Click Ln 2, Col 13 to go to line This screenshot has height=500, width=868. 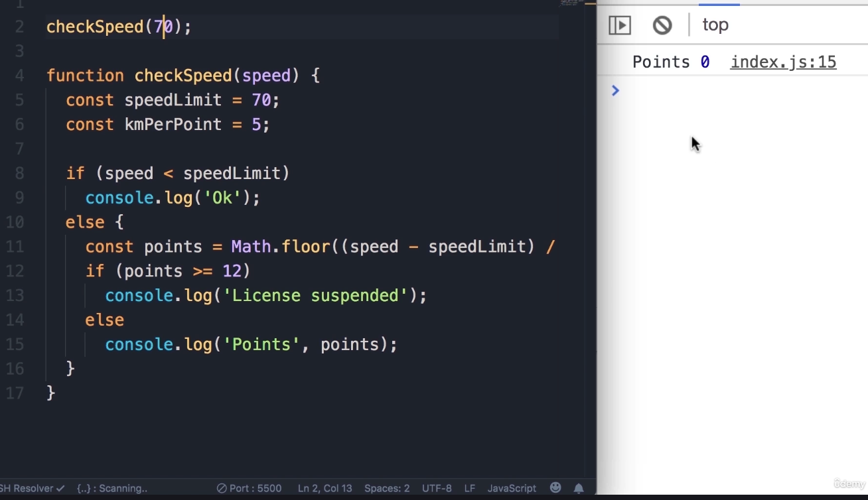coord(325,488)
